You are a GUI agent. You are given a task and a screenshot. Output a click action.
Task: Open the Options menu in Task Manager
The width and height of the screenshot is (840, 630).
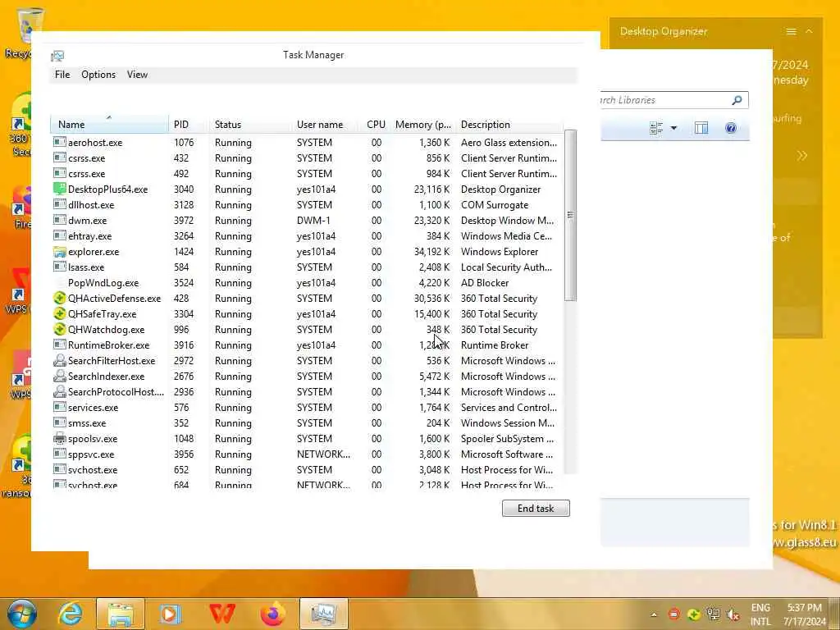click(x=98, y=75)
